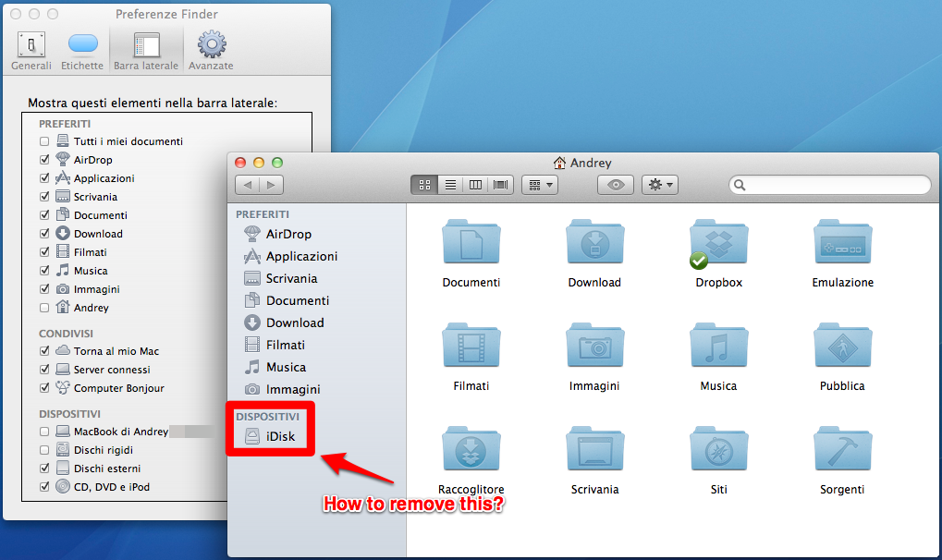This screenshot has width=942, height=560.
Task: Toggle the Filmati checkbox in preferences
Action: click(x=44, y=252)
